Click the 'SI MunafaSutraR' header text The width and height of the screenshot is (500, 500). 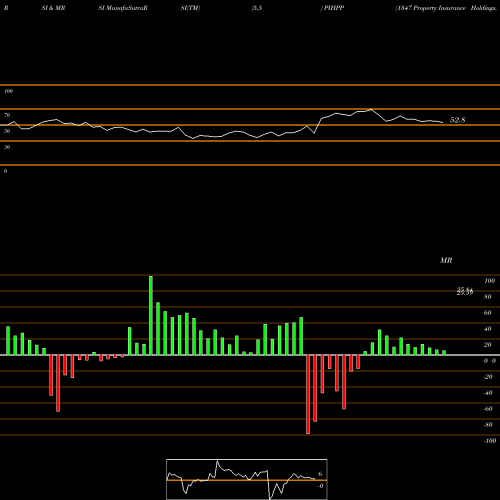pyautogui.click(x=123, y=8)
